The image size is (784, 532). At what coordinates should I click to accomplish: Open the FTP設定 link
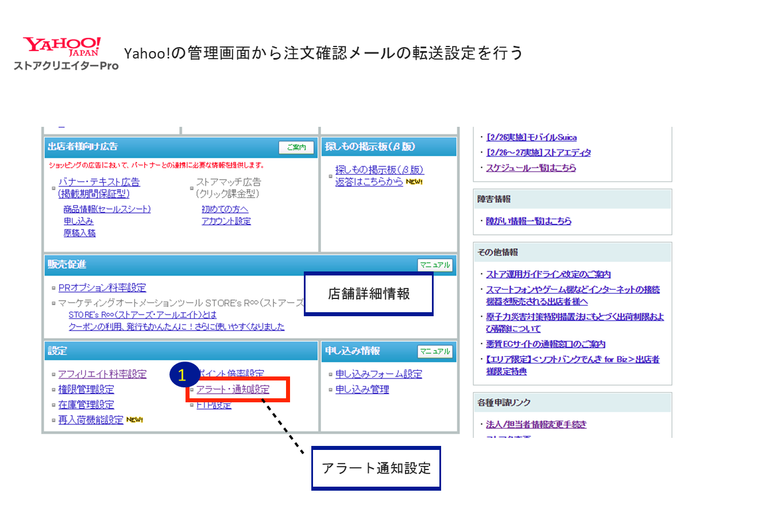pos(214,405)
